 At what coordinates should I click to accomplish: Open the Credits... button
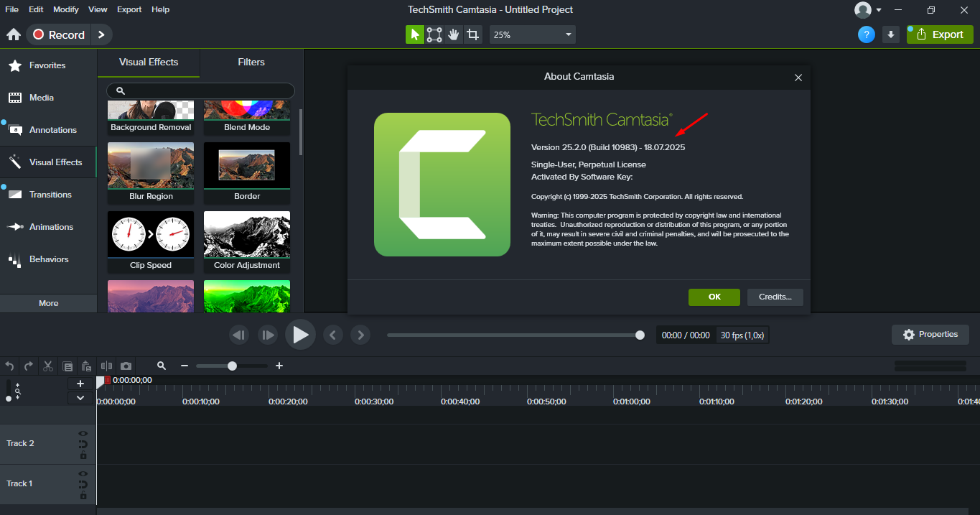(775, 297)
